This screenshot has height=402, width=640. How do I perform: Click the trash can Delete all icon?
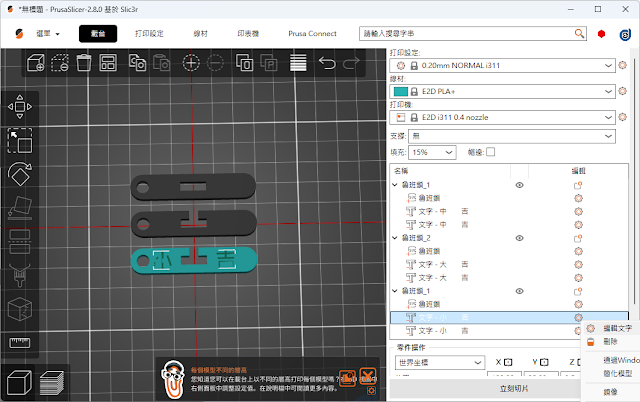(x=84, y=63)
